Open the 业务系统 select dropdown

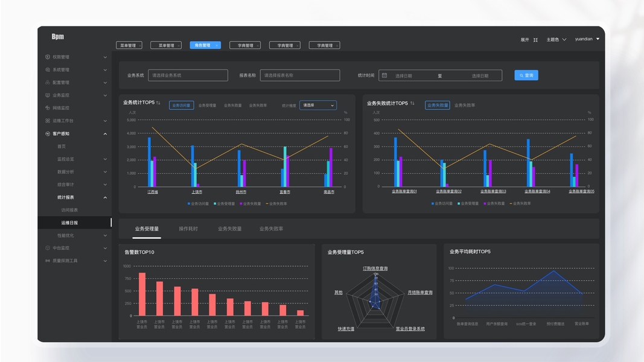click(x=188, y=75)
